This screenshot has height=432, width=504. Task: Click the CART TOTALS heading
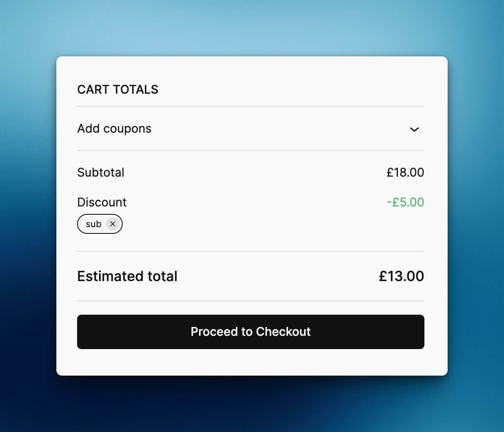[118, 90]
